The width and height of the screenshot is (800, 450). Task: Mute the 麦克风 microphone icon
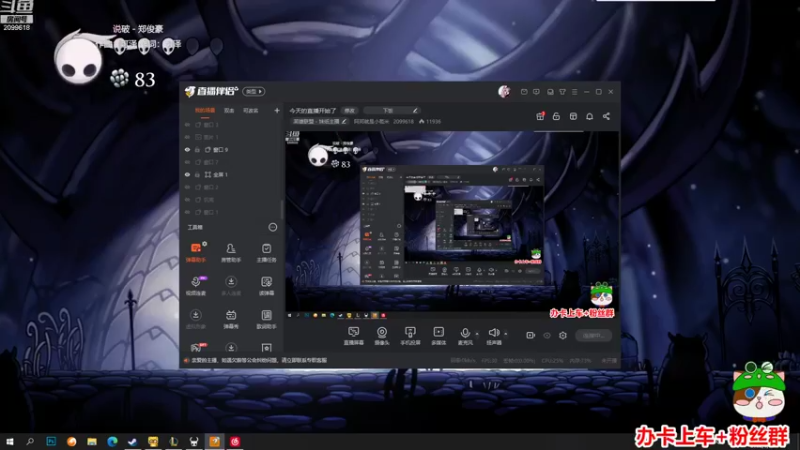click(x=465, y=333)
